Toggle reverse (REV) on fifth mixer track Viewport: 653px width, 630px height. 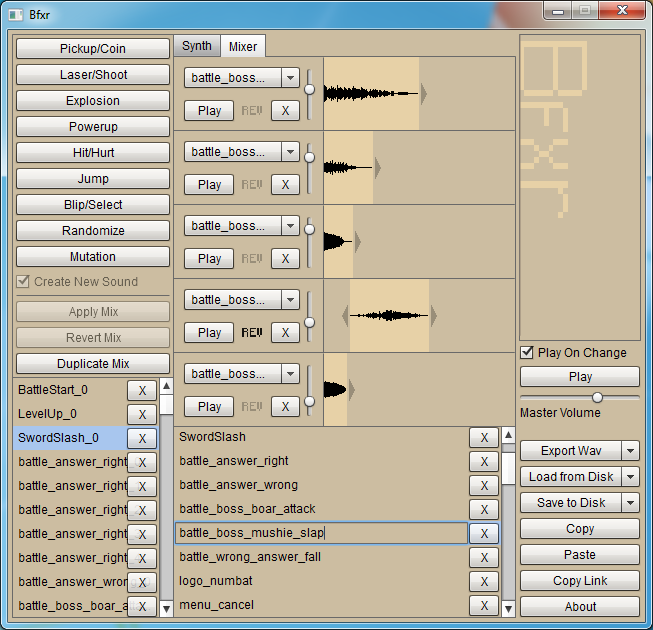click(x=252, y=406)
